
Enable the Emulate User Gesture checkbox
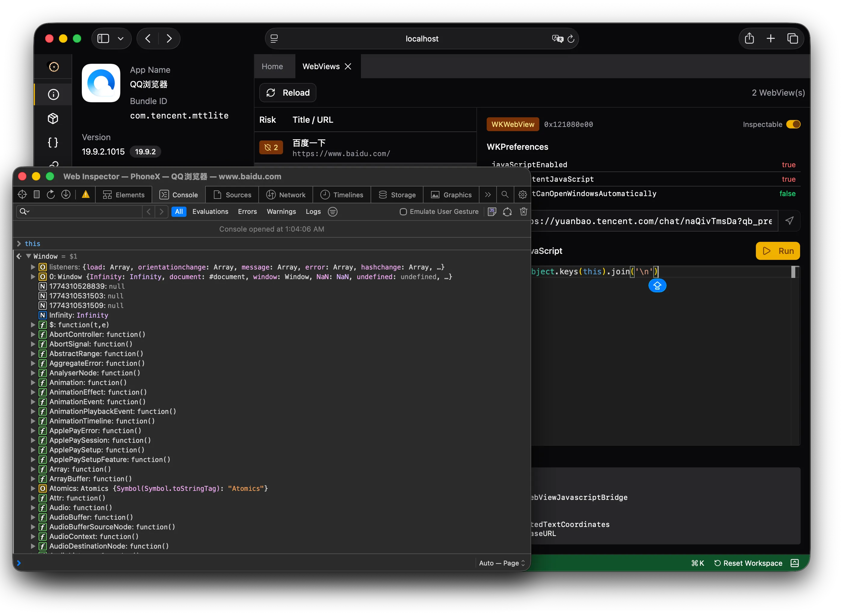tap(403, 212)
